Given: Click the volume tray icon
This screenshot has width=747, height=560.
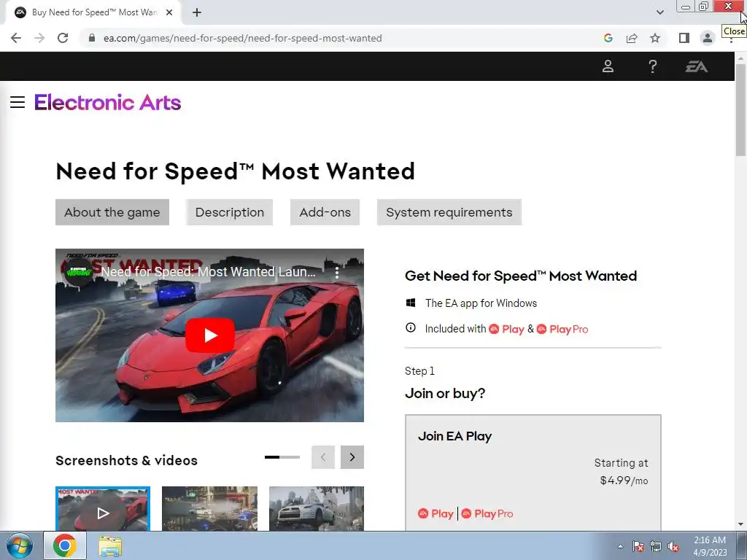Looking at the screenshot, I should click(673, 547).
